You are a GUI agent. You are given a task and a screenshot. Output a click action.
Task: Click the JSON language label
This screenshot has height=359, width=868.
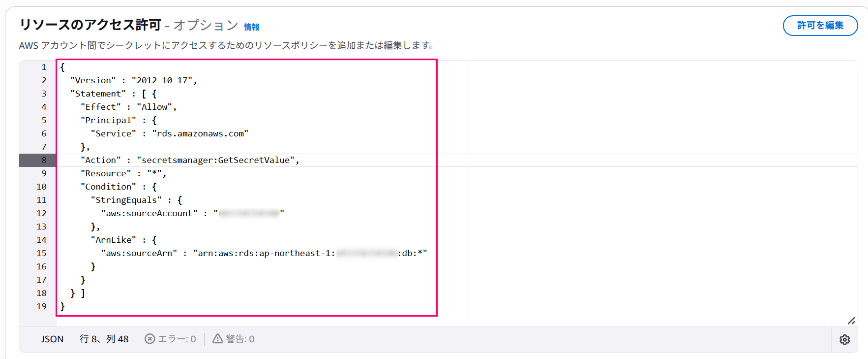pyautogui.click(x=52, y=339)
